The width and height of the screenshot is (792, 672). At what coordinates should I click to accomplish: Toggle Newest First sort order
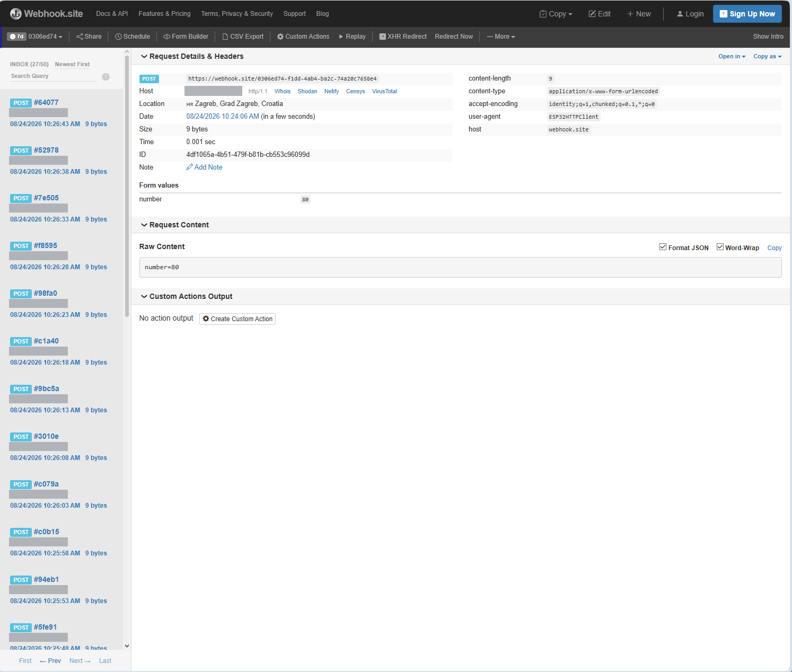[72, 64]
